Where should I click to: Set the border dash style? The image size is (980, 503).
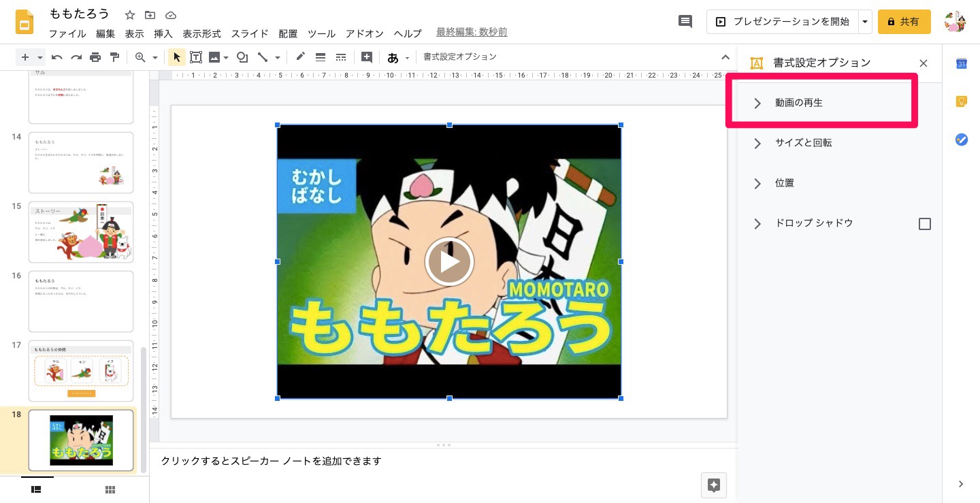pyautogui.click(x=341, y=57)
